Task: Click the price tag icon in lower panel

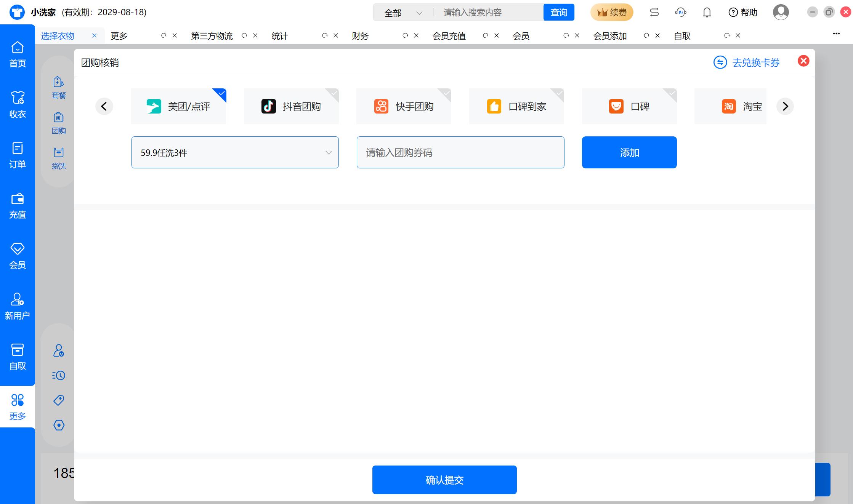Action: pos(59,400)
